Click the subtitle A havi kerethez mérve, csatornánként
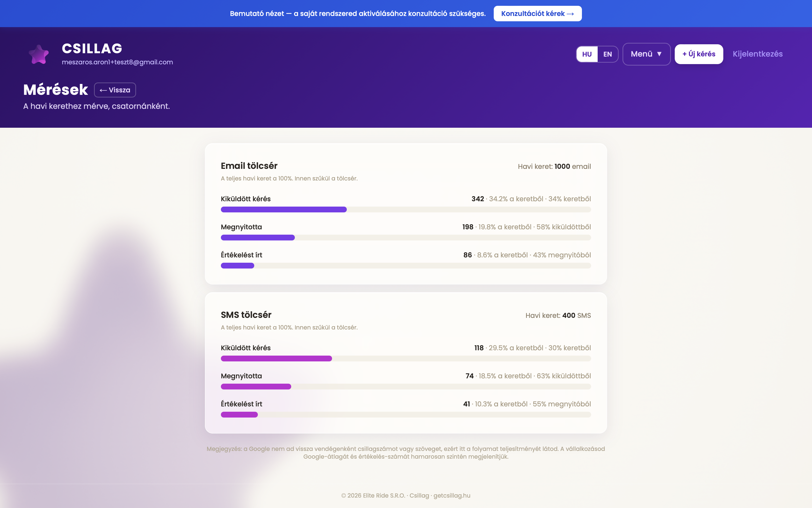812x508 pixels. [x=97, y=106]
